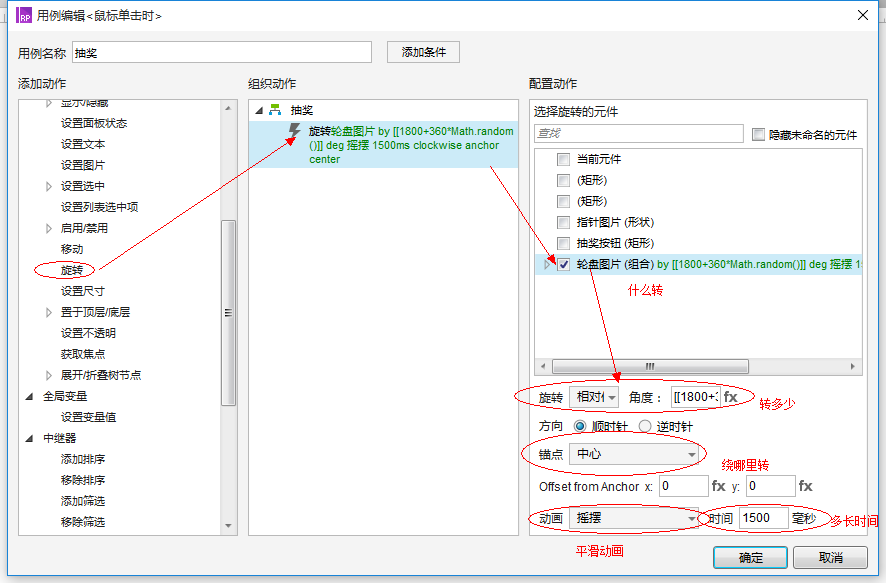Select the 设置列表选中项 action
The height and width of the screenshot is (583, 886).
click(99, 207)
